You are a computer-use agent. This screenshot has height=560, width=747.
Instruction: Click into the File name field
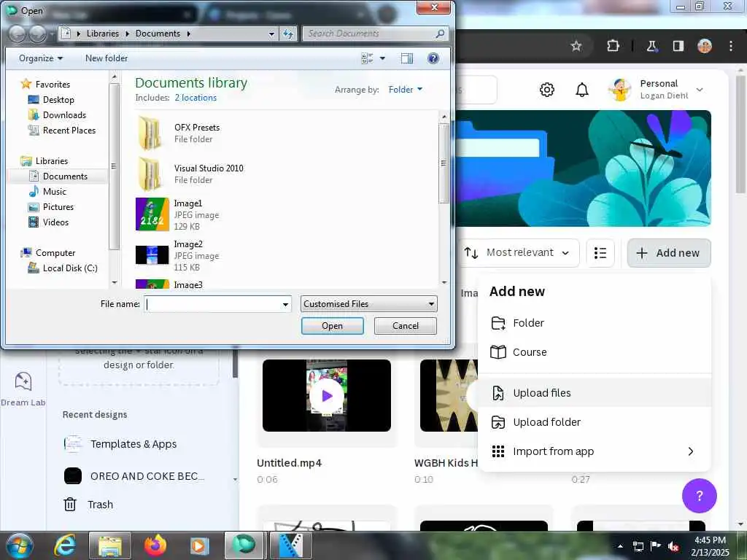coord(213,304)
